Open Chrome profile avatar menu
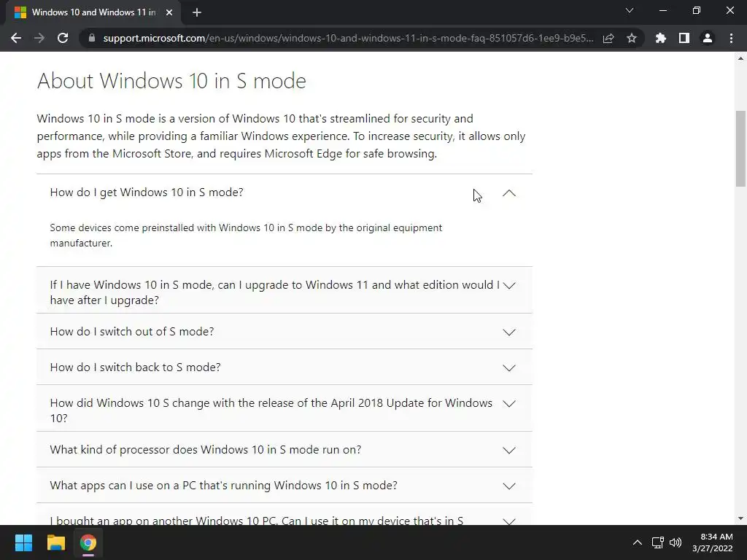Viewport: 747px width, 560px height. click(x=708, y=38)
